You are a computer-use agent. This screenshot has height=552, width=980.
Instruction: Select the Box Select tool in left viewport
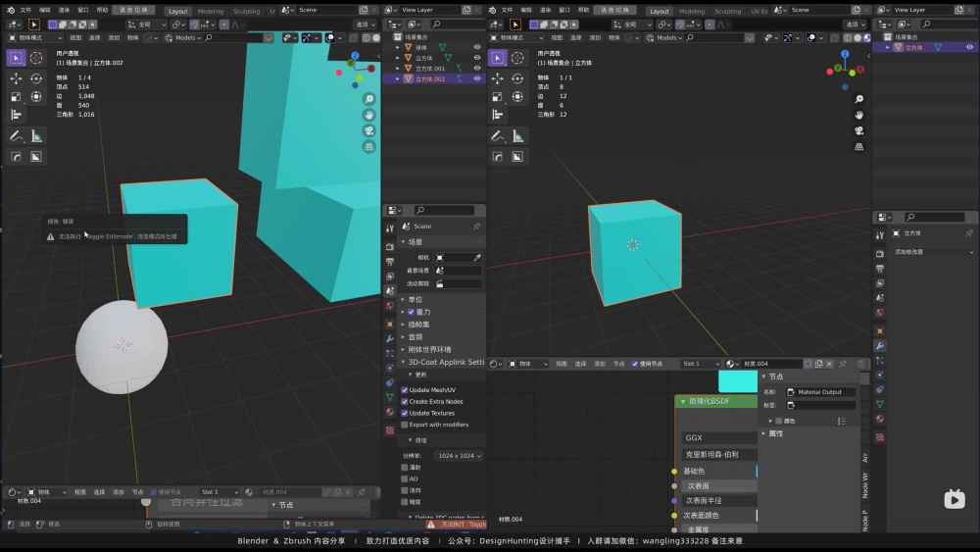pyautogui.click(x=17, y=58)
